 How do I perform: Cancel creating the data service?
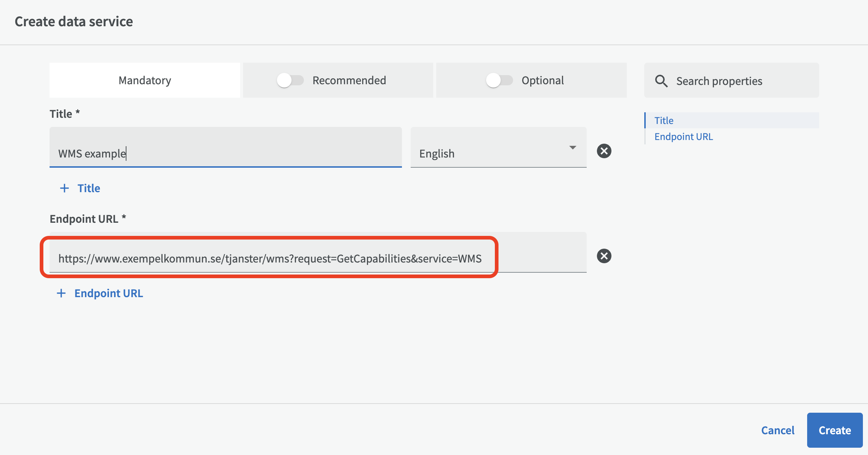pyautogui.click(x=778, y=430)
